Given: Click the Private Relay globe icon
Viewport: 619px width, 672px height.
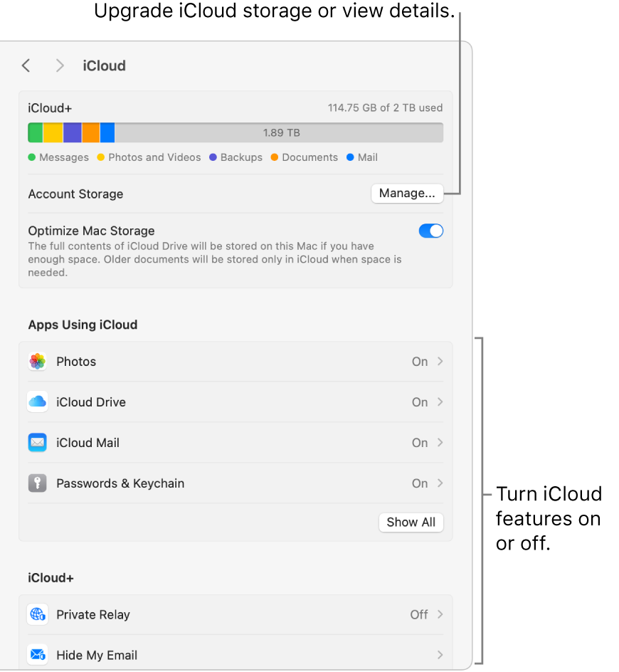Looking at the screenshot, I should coord(37,614).
